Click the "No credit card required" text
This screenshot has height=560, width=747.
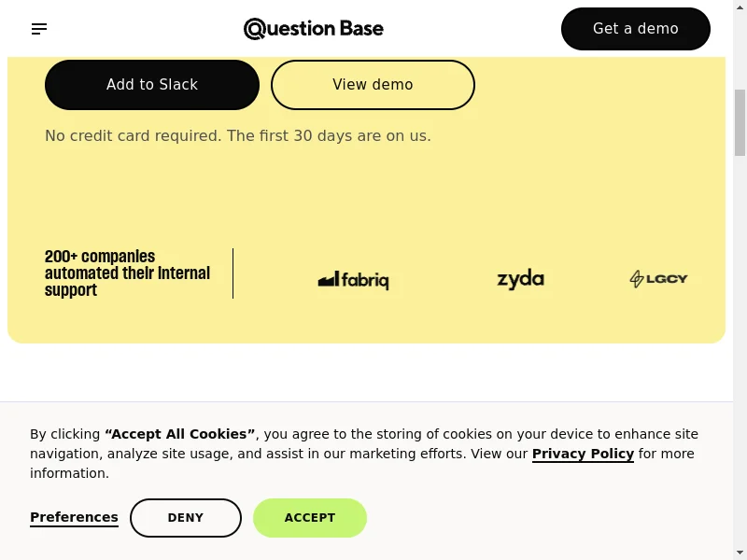[238, 136]
